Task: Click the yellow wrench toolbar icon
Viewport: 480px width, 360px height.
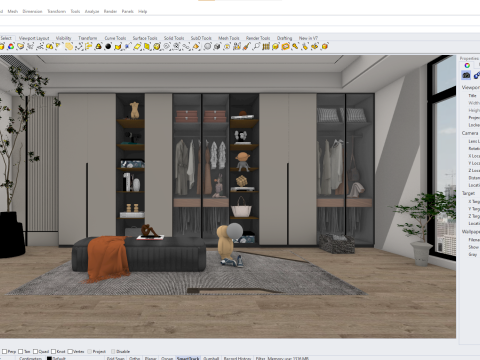Action: 295,46
